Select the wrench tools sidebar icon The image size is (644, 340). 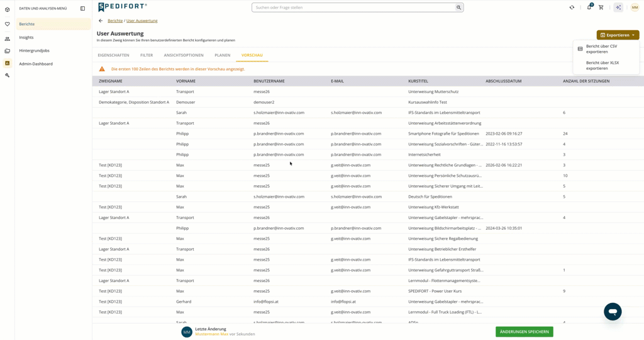pyautogui.click(x=7, y=75)
